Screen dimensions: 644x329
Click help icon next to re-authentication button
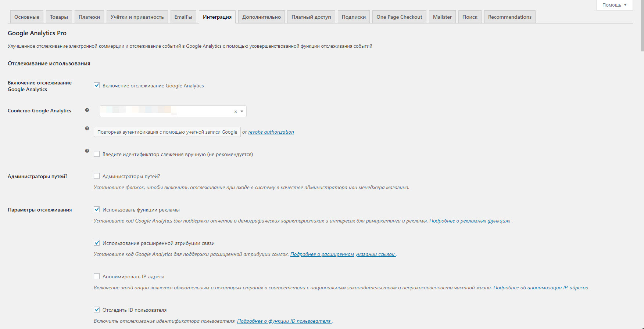(x=87, y=129)
